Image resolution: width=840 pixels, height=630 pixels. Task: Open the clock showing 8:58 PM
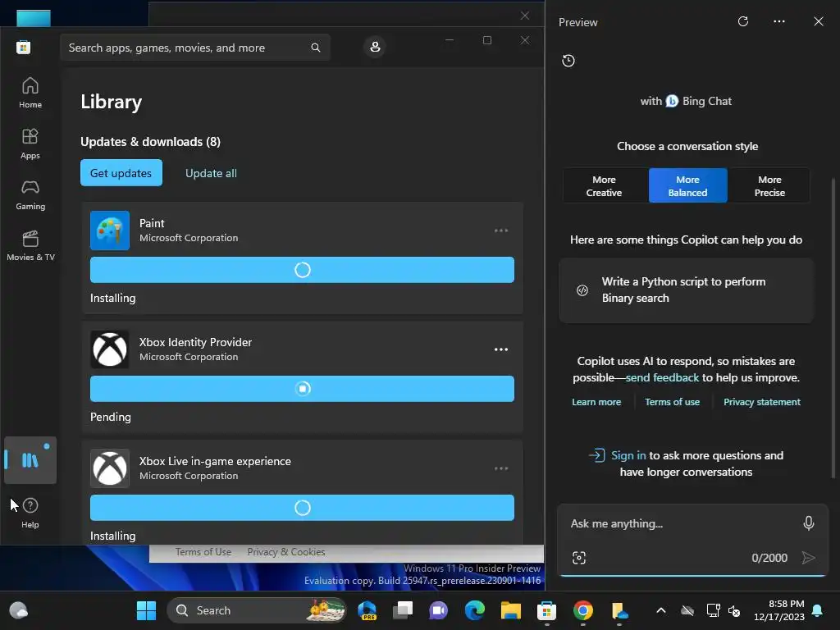[779, 610]
